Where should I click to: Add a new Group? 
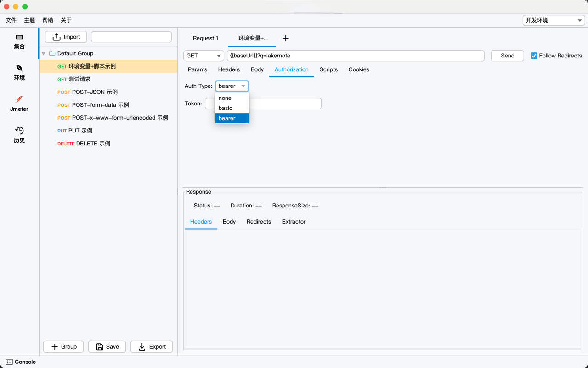pyautogui.click(x=64, y=347)
